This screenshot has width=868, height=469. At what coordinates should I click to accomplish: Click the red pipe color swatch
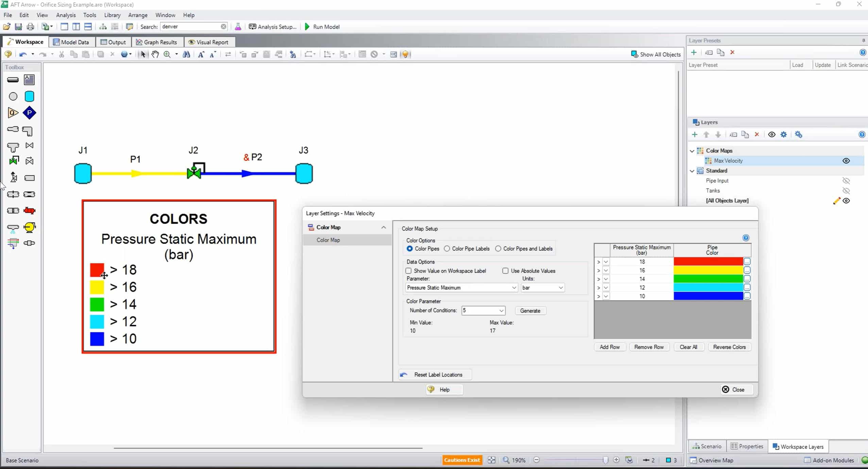tap(708, 262)
